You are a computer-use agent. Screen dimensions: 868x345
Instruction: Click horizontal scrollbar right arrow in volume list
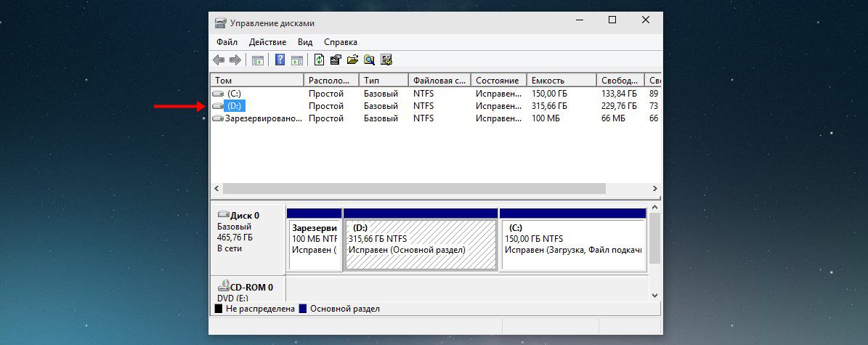pyautogui.click(x=655, y=188)
